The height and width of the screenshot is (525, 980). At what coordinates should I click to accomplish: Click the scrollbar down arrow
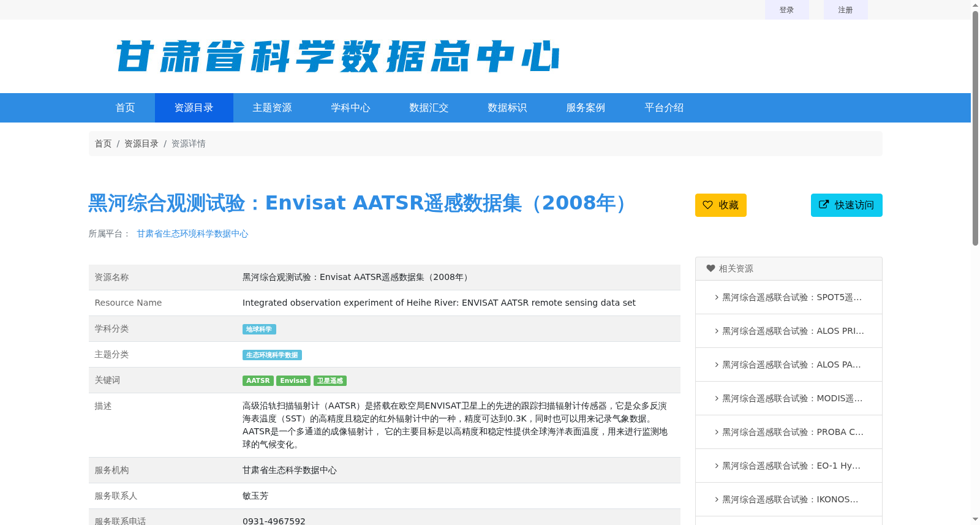click(x=975, y=519)
